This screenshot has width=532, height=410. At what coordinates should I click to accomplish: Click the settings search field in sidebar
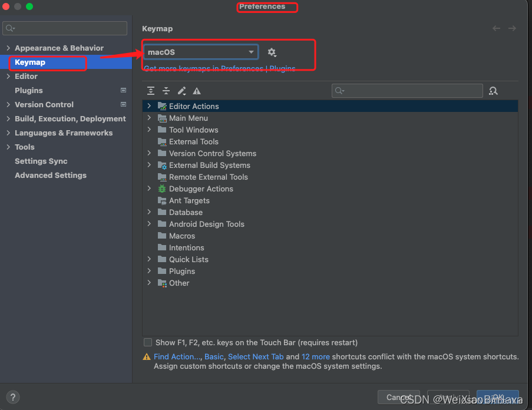65,28
